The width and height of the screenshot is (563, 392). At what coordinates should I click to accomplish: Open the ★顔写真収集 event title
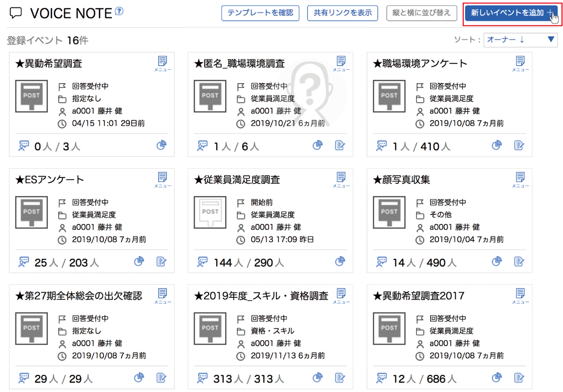401,180
